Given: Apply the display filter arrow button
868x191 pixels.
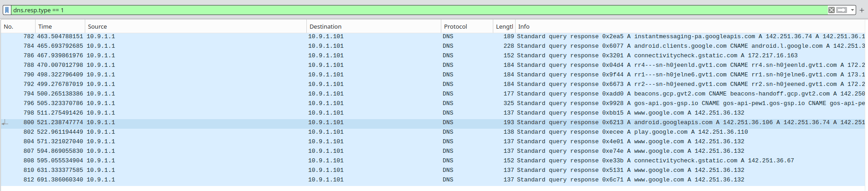Looking at the screenshot, I should tap(842, 10).
